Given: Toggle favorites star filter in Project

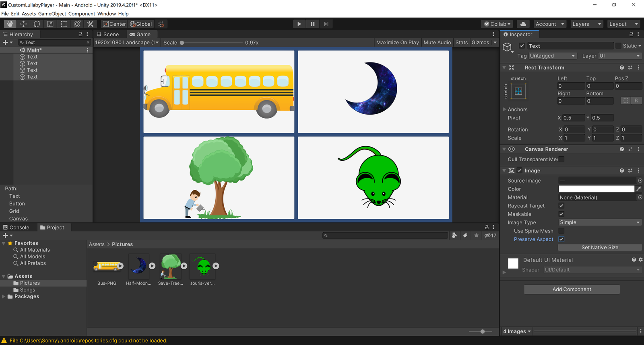Looking at the screenshot, I should pos(477,236).
